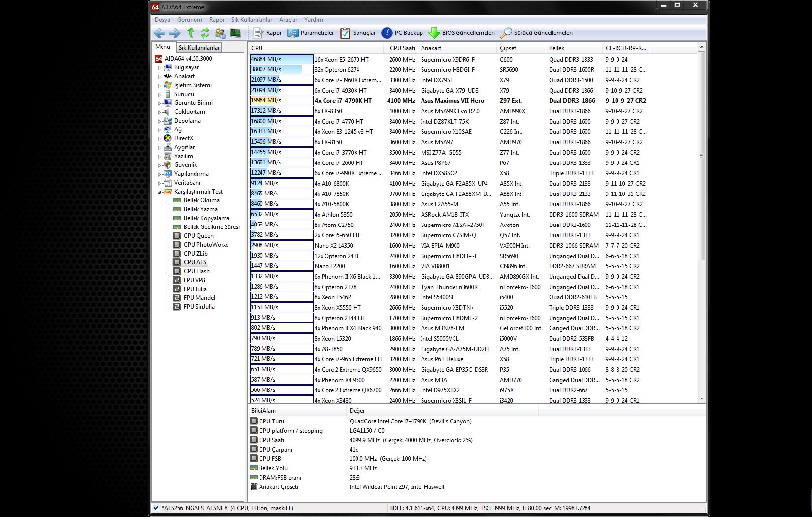Screen dimensions: 812x517
Task: Open the Görünüm menu
Action: pos(190,20)
